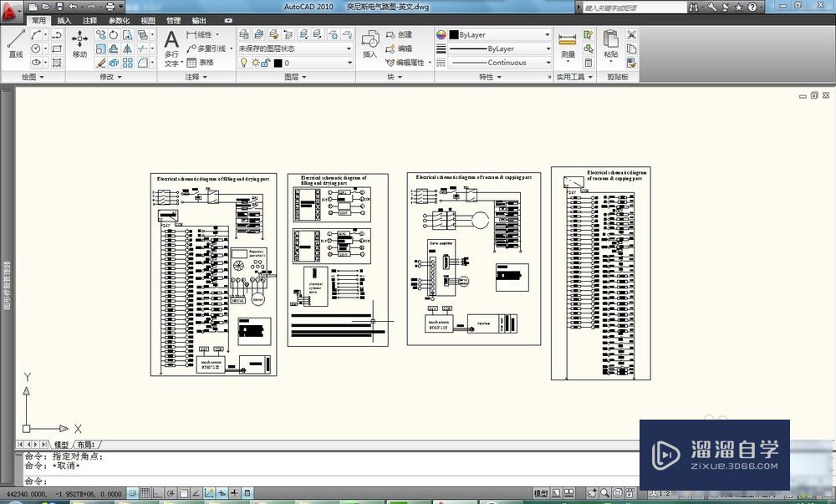
Task: Expand the 绘图 panel dropdown arrow
Action: pos(40,77)
